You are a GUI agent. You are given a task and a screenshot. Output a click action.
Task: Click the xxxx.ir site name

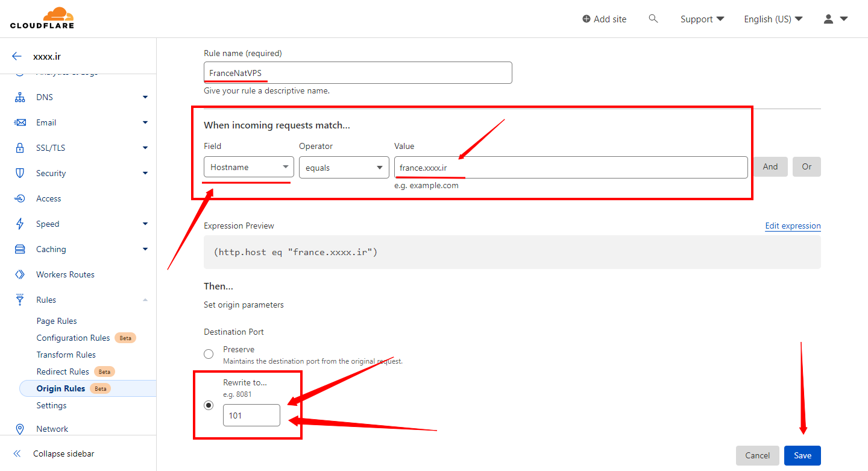47,57
